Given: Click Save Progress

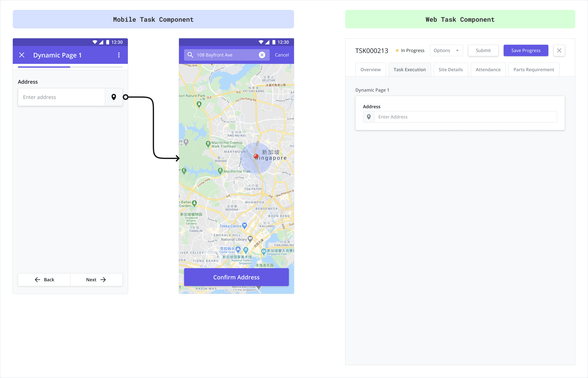Looking at the screenshot, I should point(526,50).
